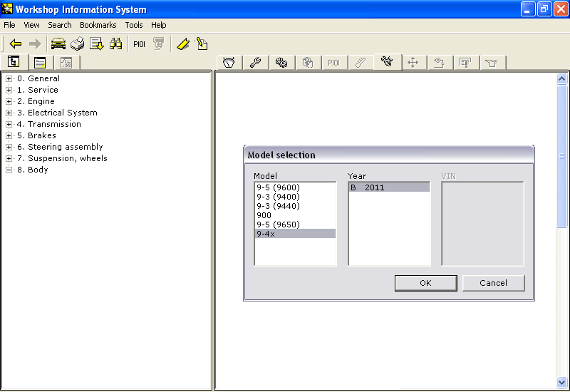
Task: Select model 9-3 (9400)
Action: [295, 197]
